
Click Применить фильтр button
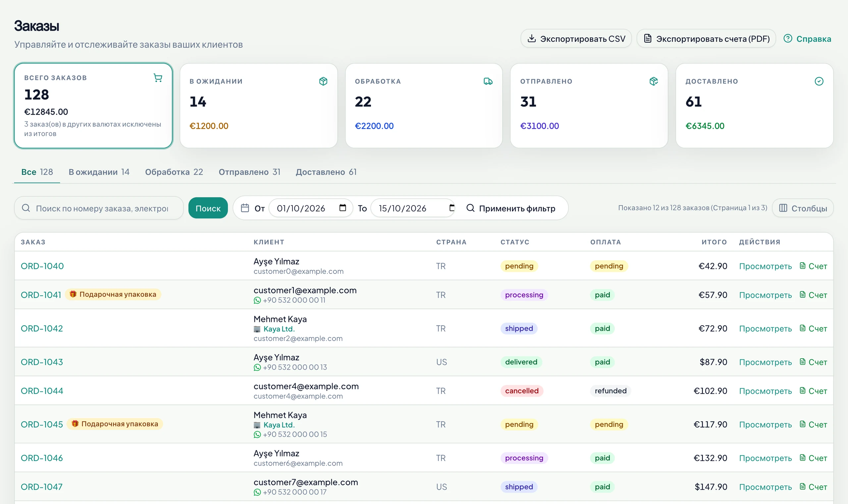tap(511, 208)
